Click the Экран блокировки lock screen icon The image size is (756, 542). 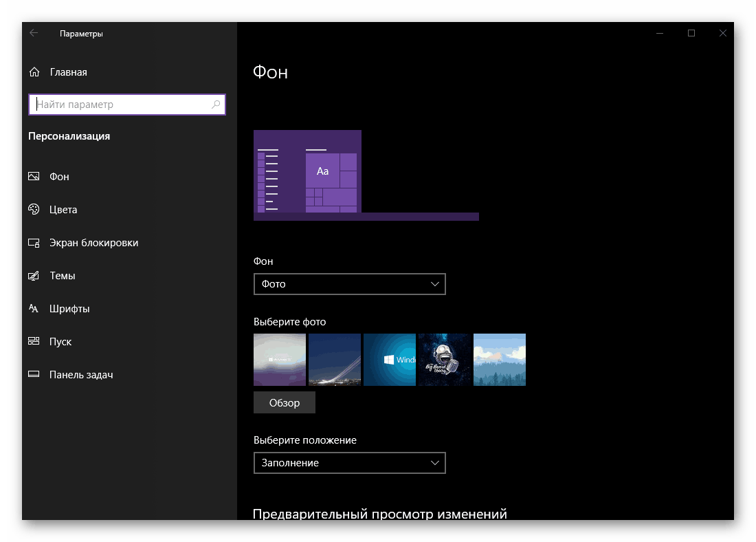[34, 242]
